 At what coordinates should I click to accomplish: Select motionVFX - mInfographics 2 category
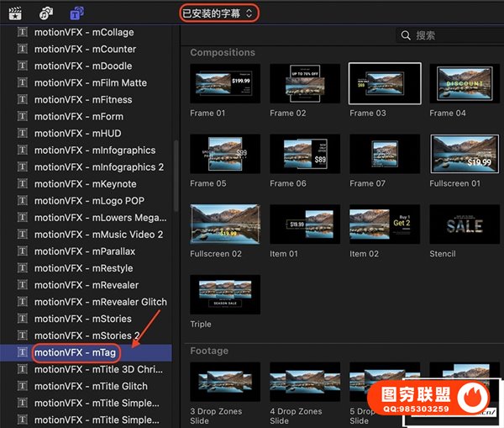coord(99,167)
